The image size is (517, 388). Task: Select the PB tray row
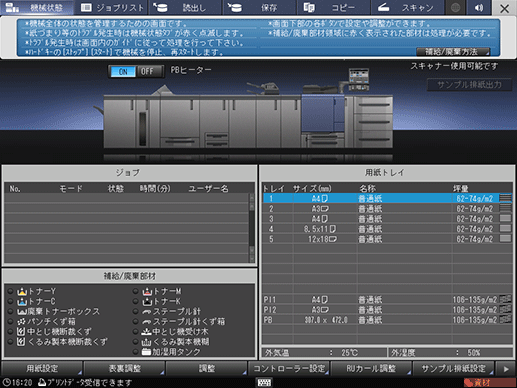coord(388,320)
